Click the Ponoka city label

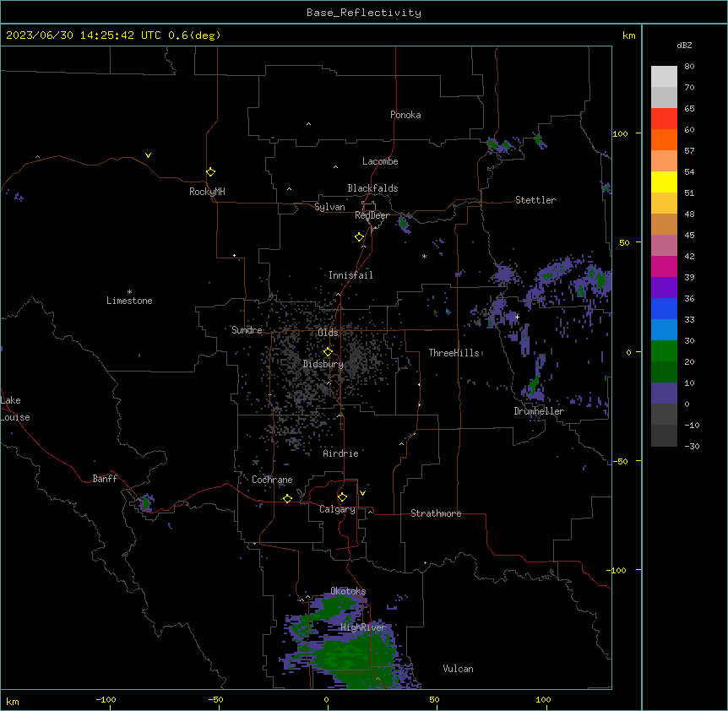click(405, 115)
